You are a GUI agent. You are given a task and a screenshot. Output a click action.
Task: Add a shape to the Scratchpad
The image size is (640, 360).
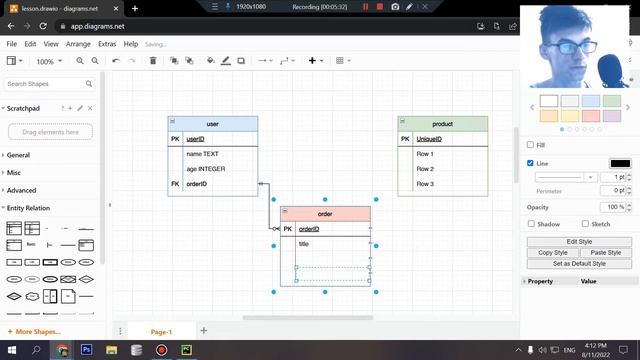click(70, 108)
